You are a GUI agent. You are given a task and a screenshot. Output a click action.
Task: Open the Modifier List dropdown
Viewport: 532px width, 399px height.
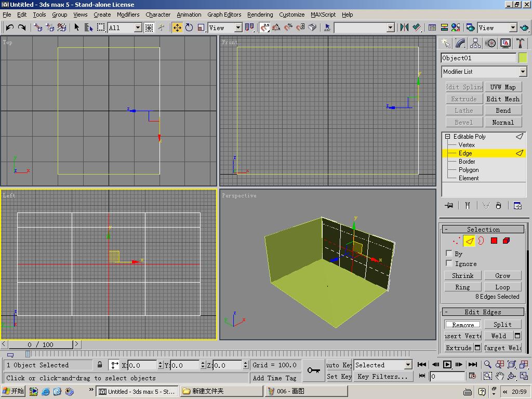tap(523, 72)
